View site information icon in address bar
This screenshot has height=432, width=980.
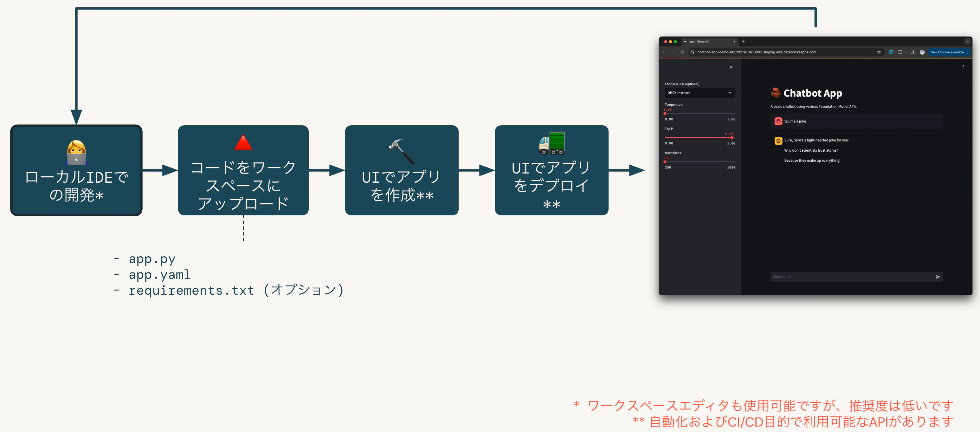pyautogui.click(x=693, y=52)
